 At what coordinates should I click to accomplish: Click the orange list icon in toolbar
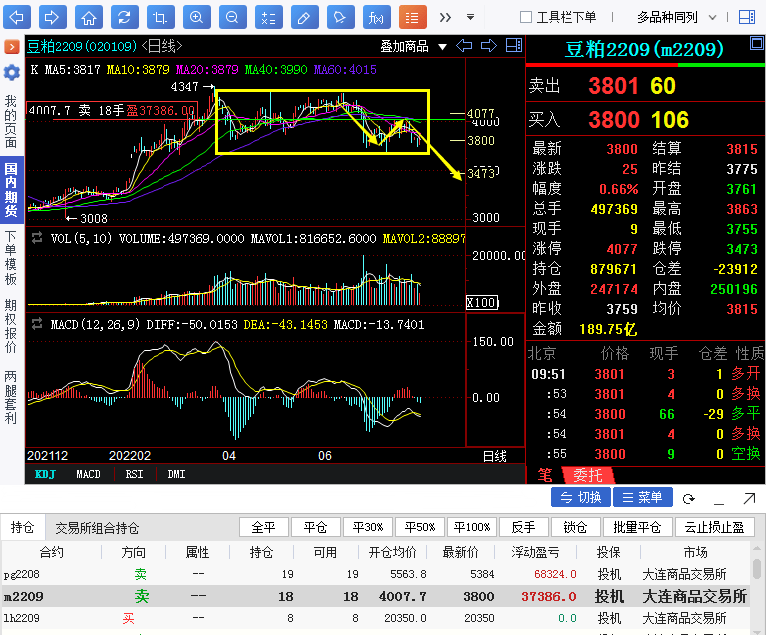412,17
